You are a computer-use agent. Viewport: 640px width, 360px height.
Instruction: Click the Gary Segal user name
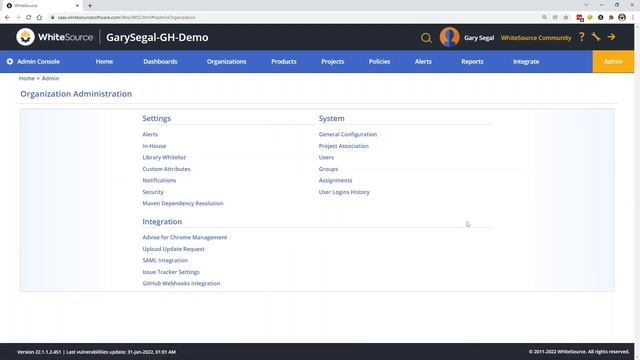(479, 38)
